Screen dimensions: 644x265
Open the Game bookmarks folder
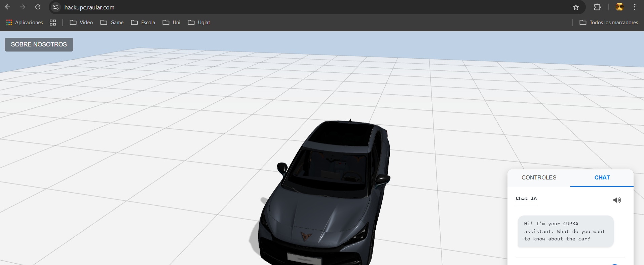(112, 23)
